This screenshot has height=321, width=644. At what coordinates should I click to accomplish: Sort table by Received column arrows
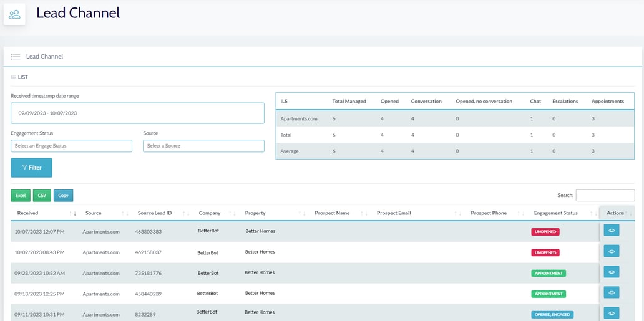pyautogui.click(x=72, y=213)
